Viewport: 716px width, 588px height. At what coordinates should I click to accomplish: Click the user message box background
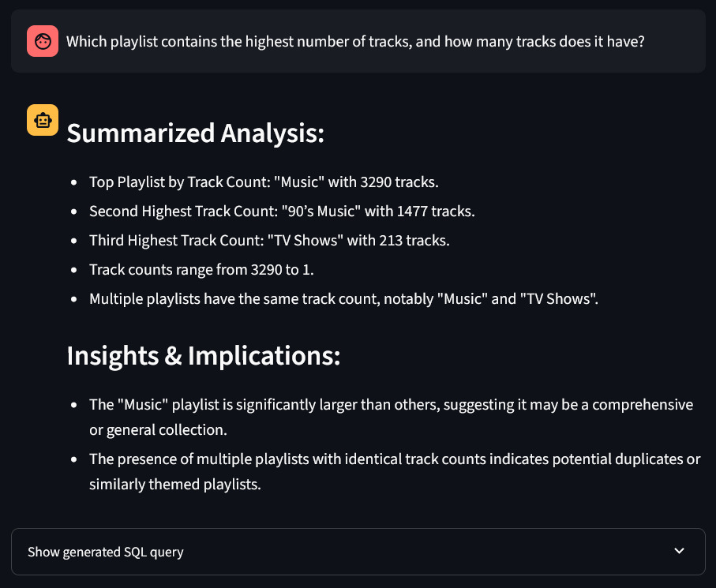pyautogui.click(x=358, y=41)
